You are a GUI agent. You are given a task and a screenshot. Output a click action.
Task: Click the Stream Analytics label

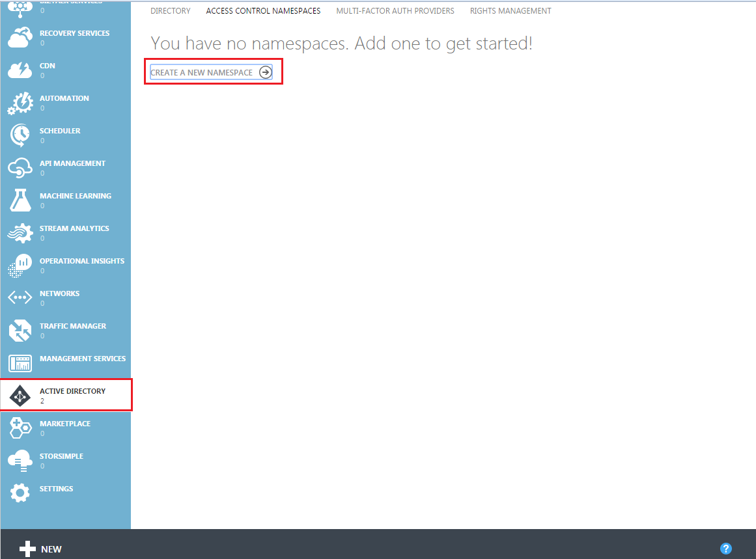[74, 228]
